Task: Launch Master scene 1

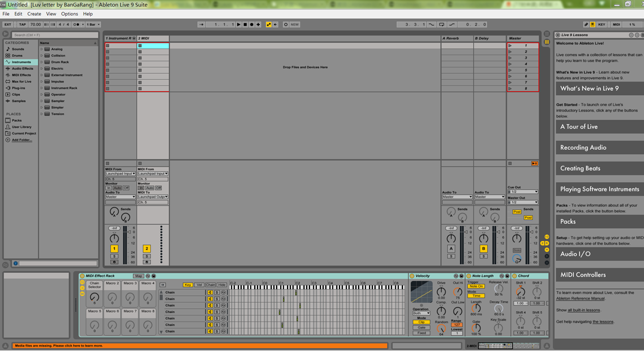Action: tap(510, 45)
